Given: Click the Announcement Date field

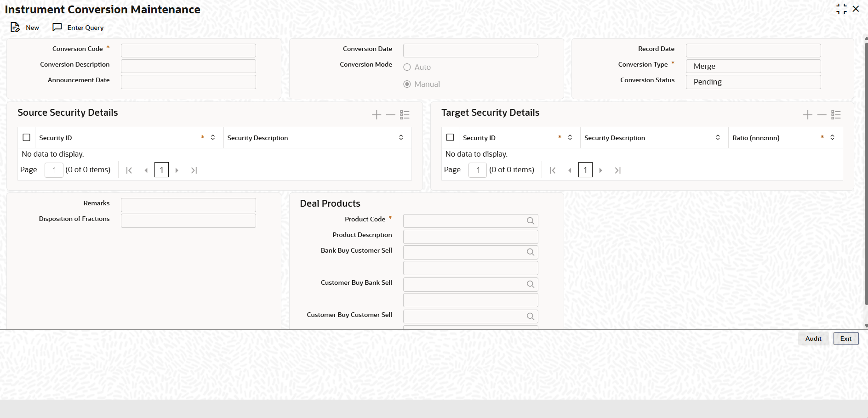Looking at the screenshot, I should [188, 82].
